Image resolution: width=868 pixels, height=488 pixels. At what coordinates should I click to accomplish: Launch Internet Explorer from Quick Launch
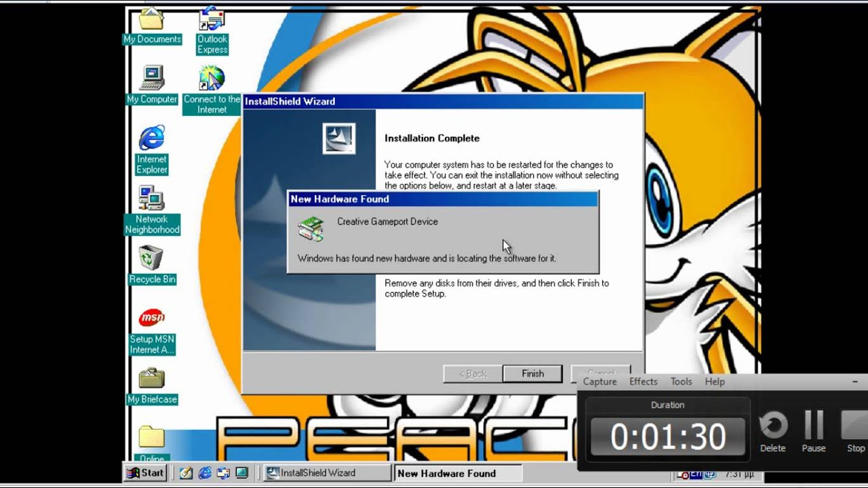click(x=205, y=473)
